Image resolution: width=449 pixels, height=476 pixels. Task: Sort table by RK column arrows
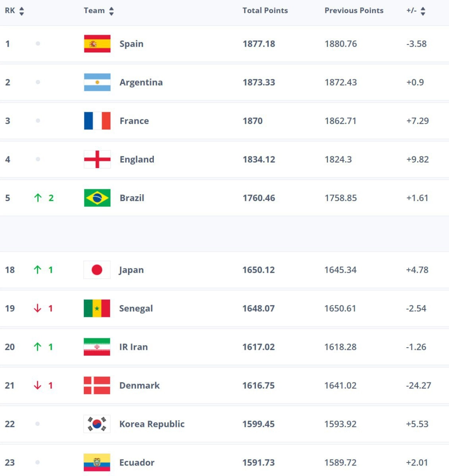22,11
